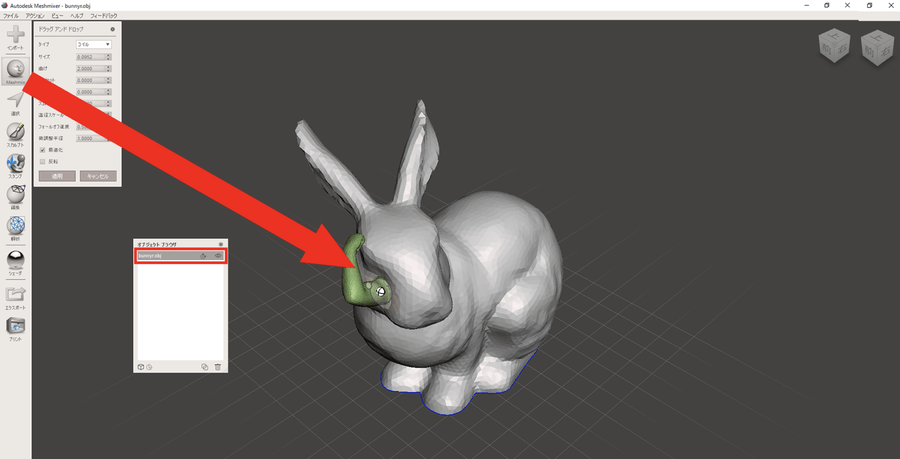Image resolution: width=900 pixels, height=459 pixels.
Task: Open the フィードバック (Feedback) menu
Action: click(104, 15)
